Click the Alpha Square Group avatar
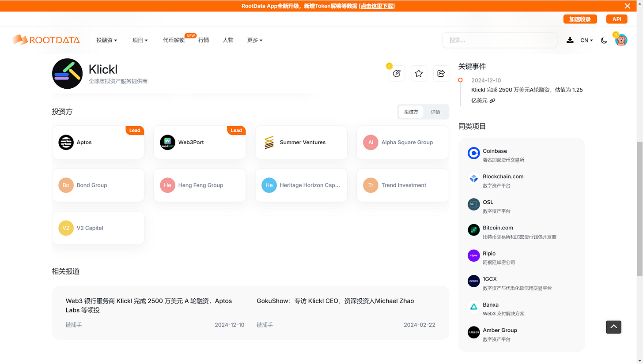This screenshot has width=643, height=364. [x=371, y=142]
